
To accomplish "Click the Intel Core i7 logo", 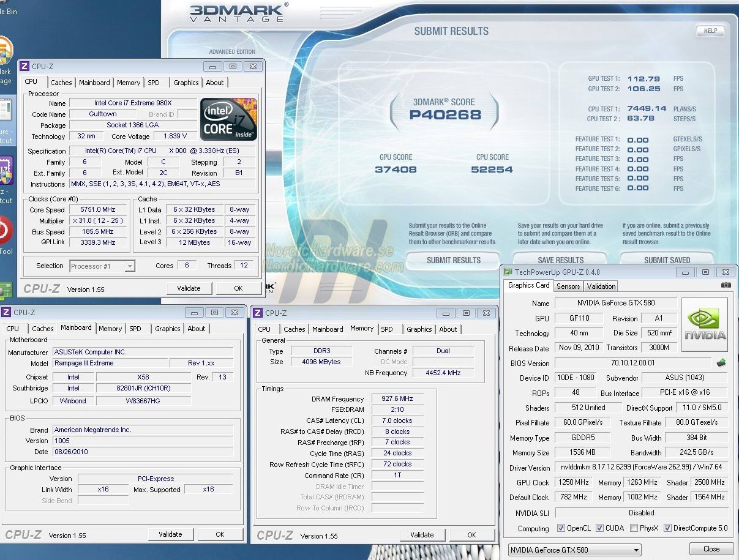I will tap(229, 119).
